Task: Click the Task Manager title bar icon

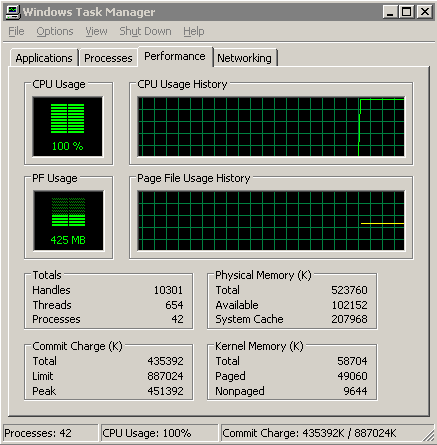Action: tap(13, 12)
